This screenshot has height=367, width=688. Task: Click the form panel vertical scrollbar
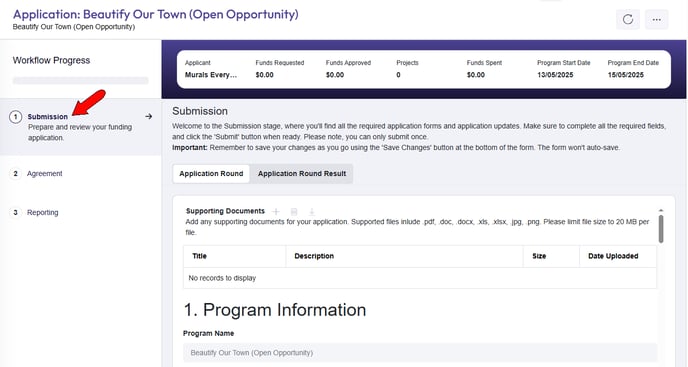pos(661,229)
